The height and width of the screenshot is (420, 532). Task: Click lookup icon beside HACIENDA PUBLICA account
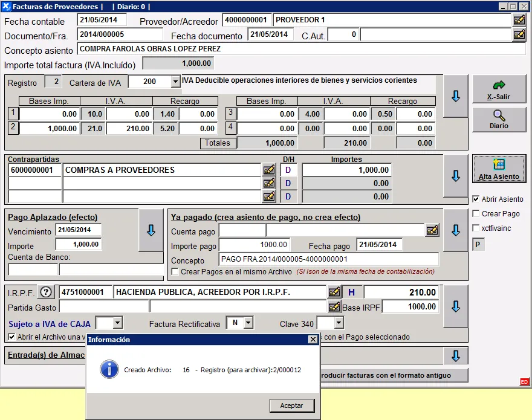pos(334,292)
